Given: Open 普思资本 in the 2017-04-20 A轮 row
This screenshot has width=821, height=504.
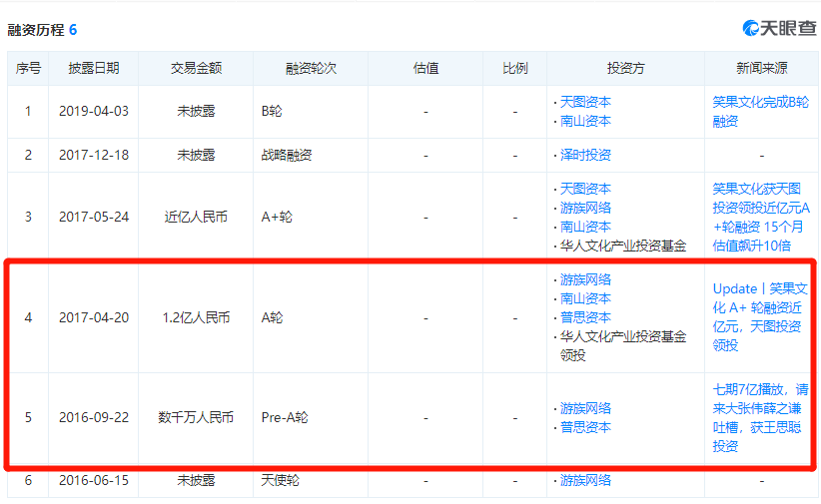Looking at the screenshot, I should click(585, 317).
